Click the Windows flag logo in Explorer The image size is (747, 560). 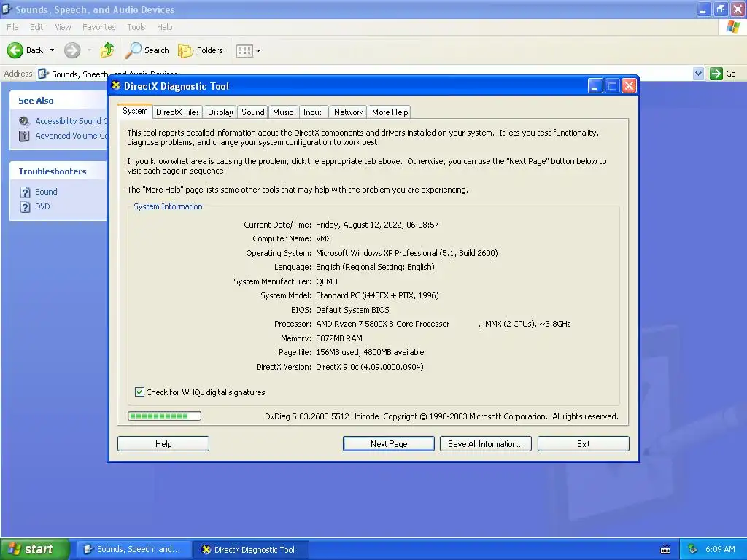pyautogui.click(x=733, y=27)
